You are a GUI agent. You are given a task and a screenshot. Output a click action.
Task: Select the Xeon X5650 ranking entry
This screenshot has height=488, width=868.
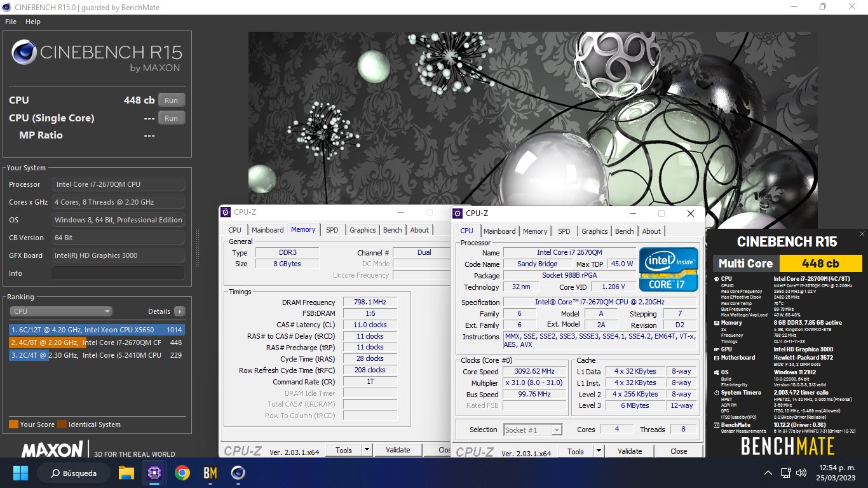tap(97, 330)
